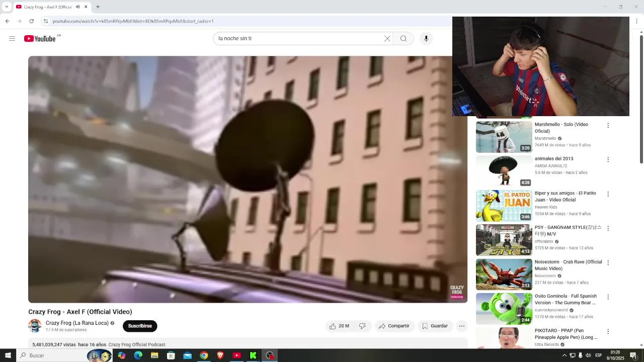Image resolution: width=644 pixels, height=362 pixels.
Task: Open the notification center in the tray
Action: coord(633,355)
